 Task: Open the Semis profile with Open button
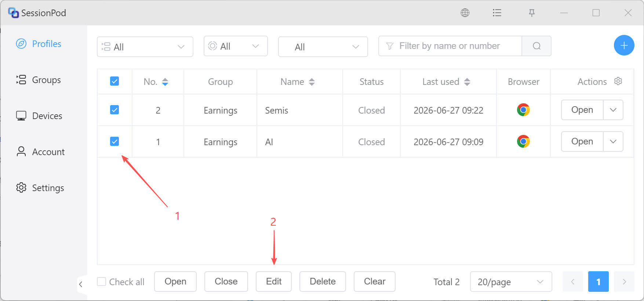[582, 110]
